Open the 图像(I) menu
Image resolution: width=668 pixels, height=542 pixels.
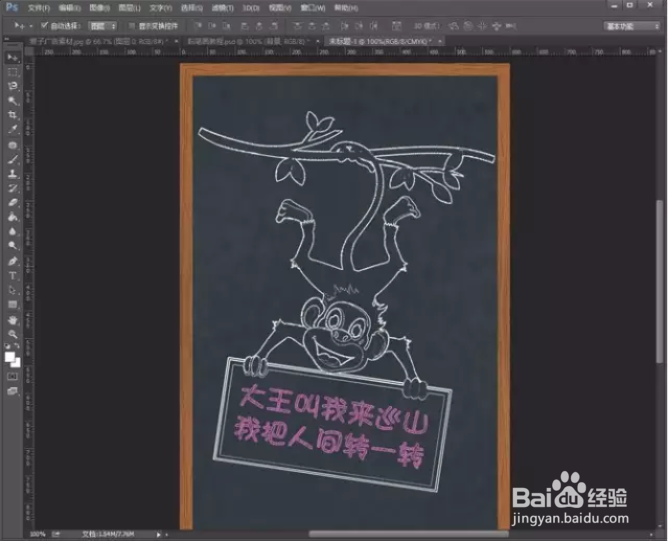tap(99, 8)
